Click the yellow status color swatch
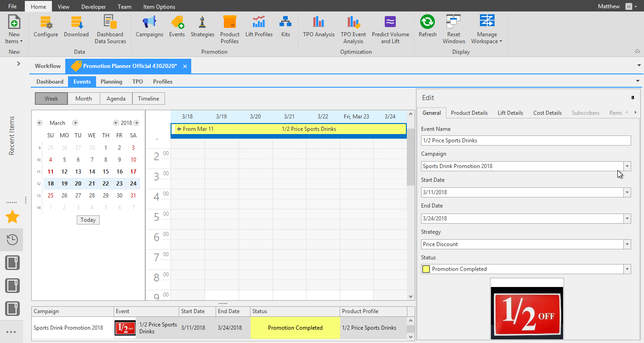Screen dimensions: 644x343 [x=426, y=269]
